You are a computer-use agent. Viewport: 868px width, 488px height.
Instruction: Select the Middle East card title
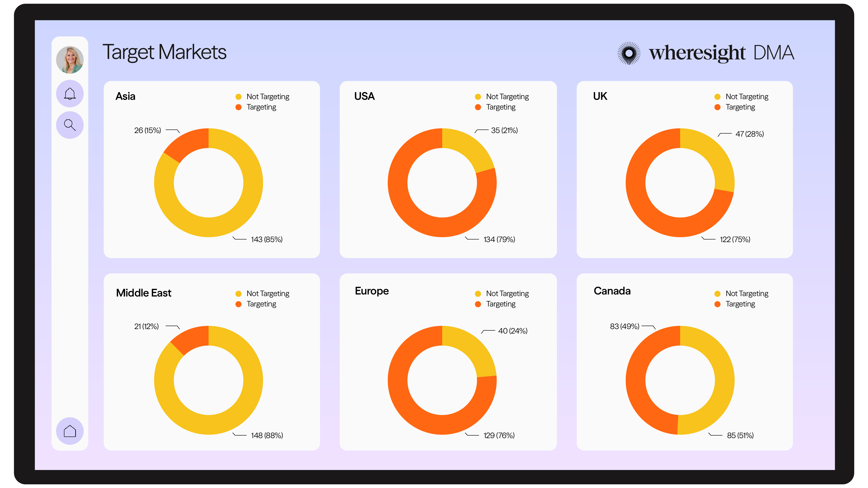[x=143, y=293]
